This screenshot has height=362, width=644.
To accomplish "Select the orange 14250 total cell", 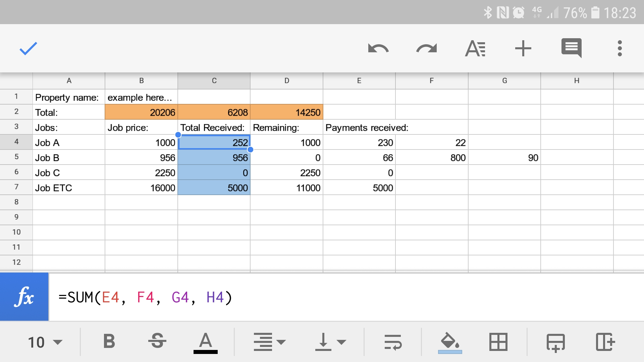I will pos(286,112).
